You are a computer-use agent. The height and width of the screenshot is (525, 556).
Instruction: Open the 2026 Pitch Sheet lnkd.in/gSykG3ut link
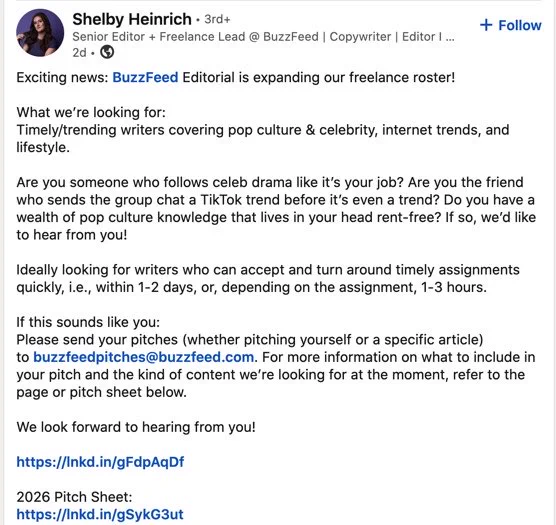pyautogui.click(x=100, y=514)
